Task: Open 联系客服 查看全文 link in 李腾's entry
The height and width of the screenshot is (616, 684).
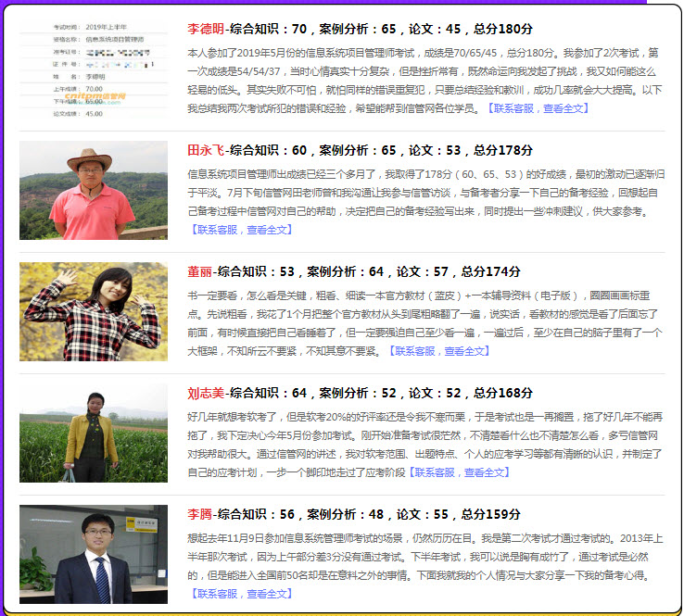Action: click(241, 594)
